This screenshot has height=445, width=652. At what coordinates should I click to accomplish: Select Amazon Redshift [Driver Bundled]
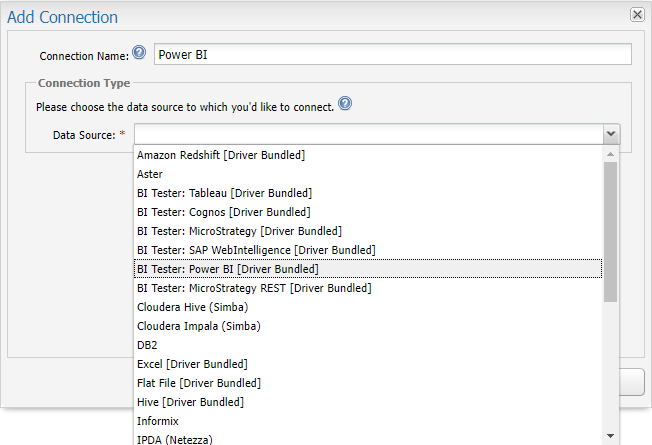pyautogui.click(x=368, y=155)
